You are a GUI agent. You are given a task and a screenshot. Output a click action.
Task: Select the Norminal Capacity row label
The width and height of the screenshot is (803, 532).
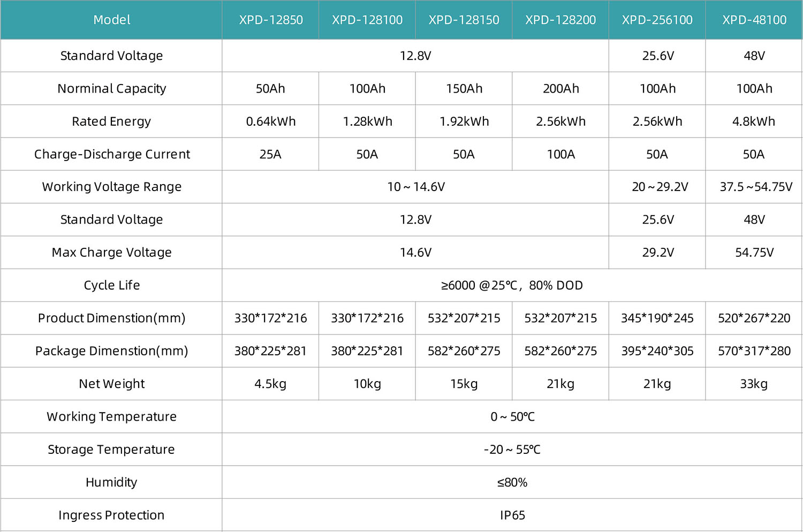pos(111,88)
